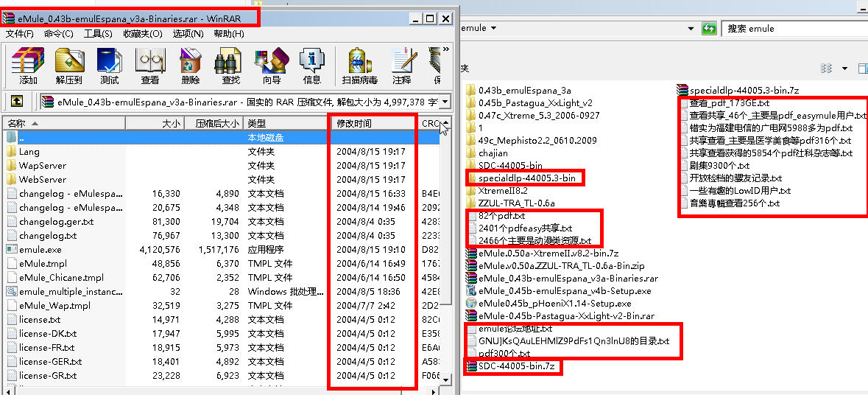
Task: Open the 选项(N) menu
Action: [x=188, y=34]
